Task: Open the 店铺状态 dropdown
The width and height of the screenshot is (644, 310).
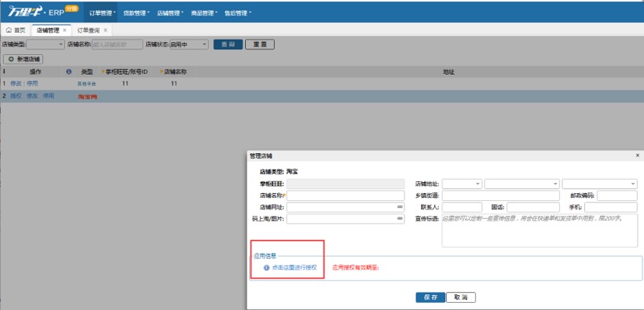Action: point(189,45)
